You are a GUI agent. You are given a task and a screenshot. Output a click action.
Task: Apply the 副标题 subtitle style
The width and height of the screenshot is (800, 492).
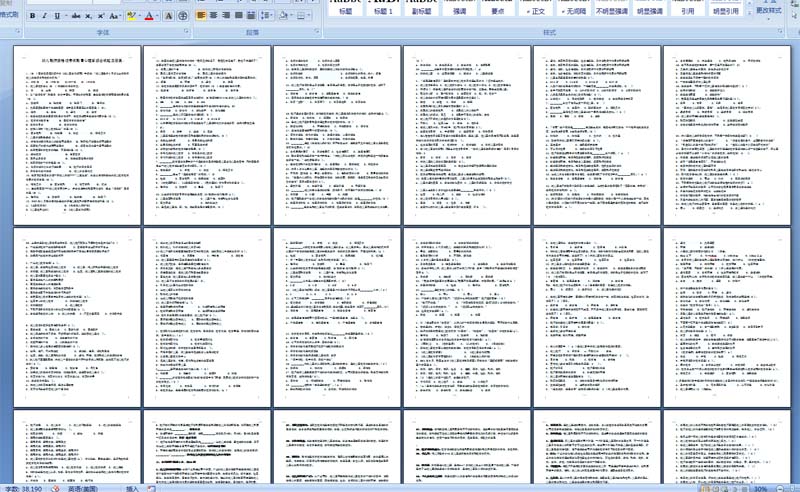(421, 8)
